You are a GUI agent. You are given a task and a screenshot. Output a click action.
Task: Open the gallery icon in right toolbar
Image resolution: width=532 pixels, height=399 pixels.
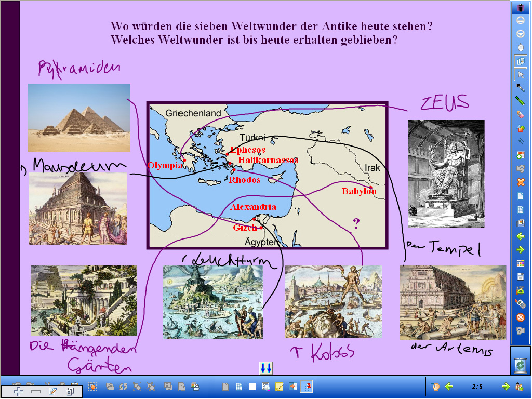tap(521, 223)
